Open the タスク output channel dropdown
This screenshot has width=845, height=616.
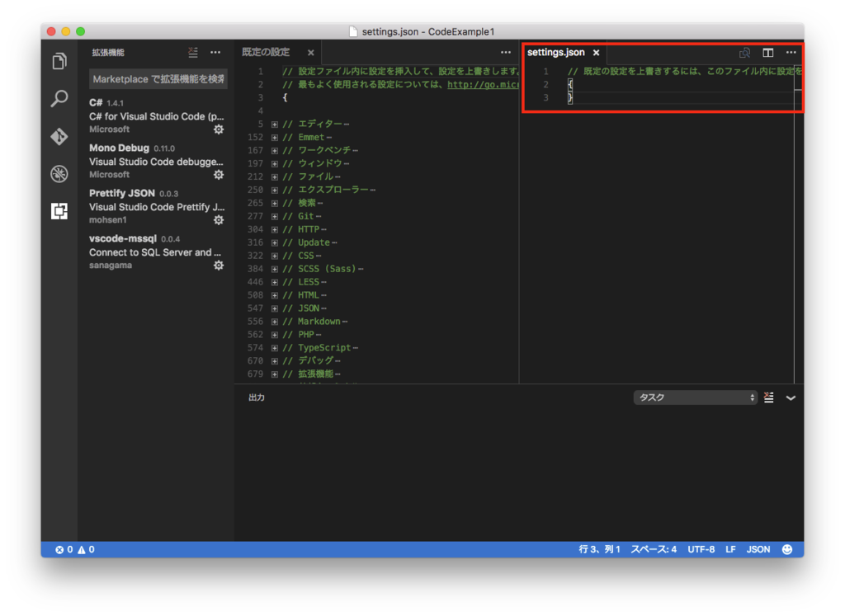(695, 397)
